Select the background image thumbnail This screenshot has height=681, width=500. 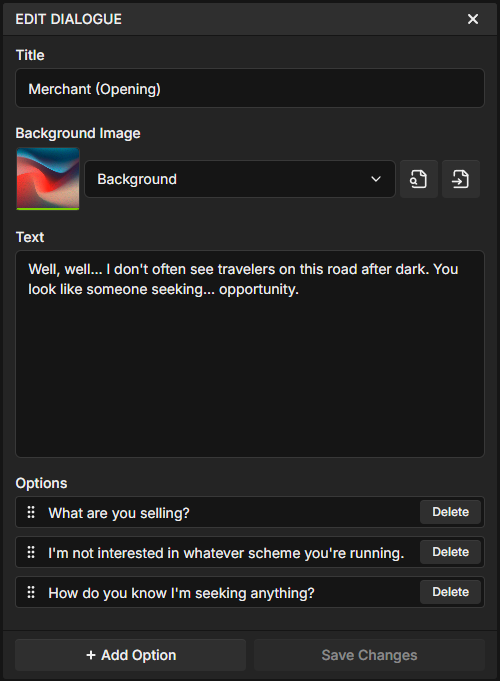pos(48,179)
